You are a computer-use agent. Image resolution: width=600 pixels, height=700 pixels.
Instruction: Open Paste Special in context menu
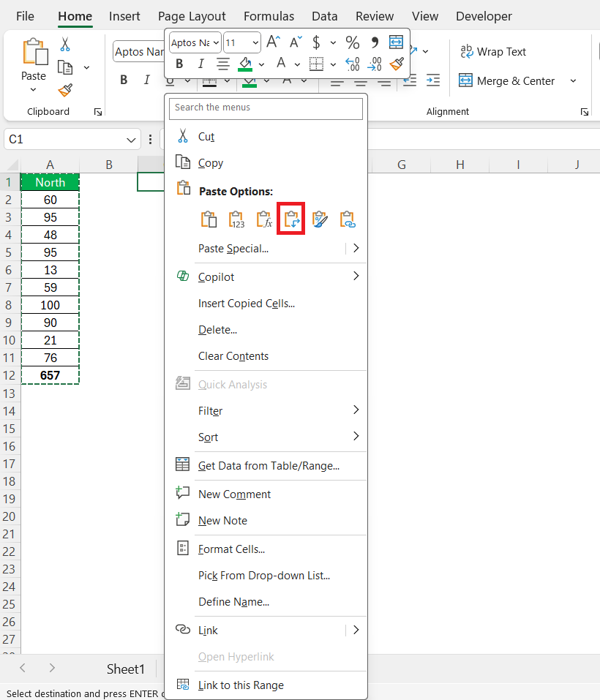[x=233, y=249]
